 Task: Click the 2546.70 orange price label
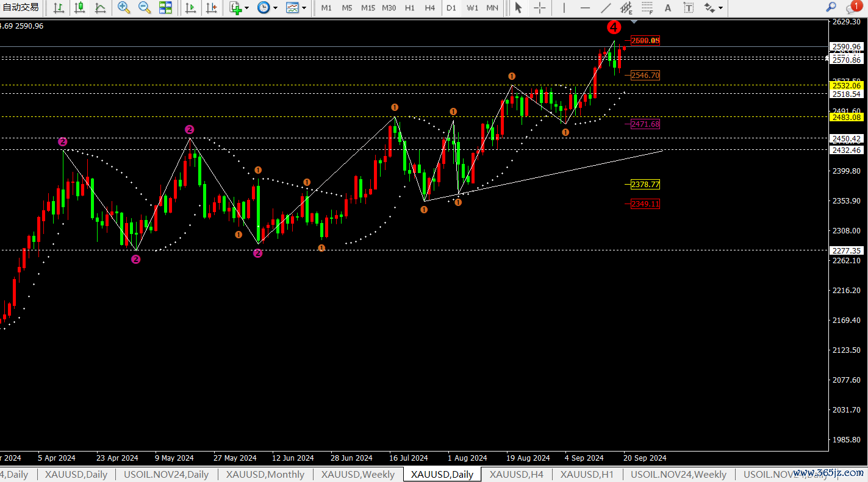pyautogui.click(x=645, y=76)
